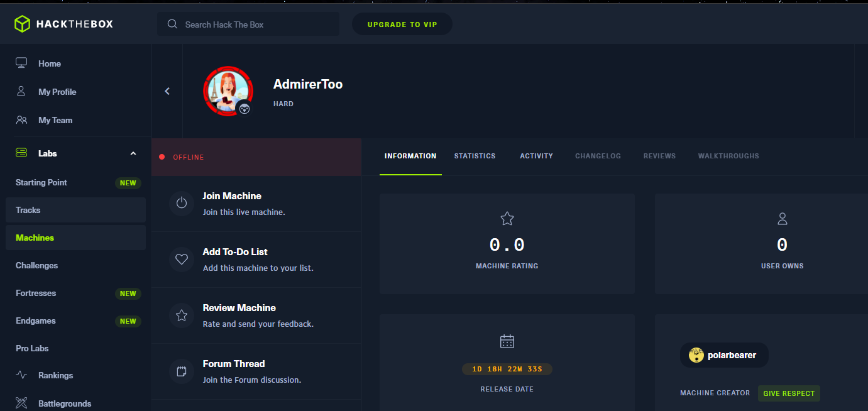Open the Activity tab
The image size is (868, 411).
click(536, 156)
